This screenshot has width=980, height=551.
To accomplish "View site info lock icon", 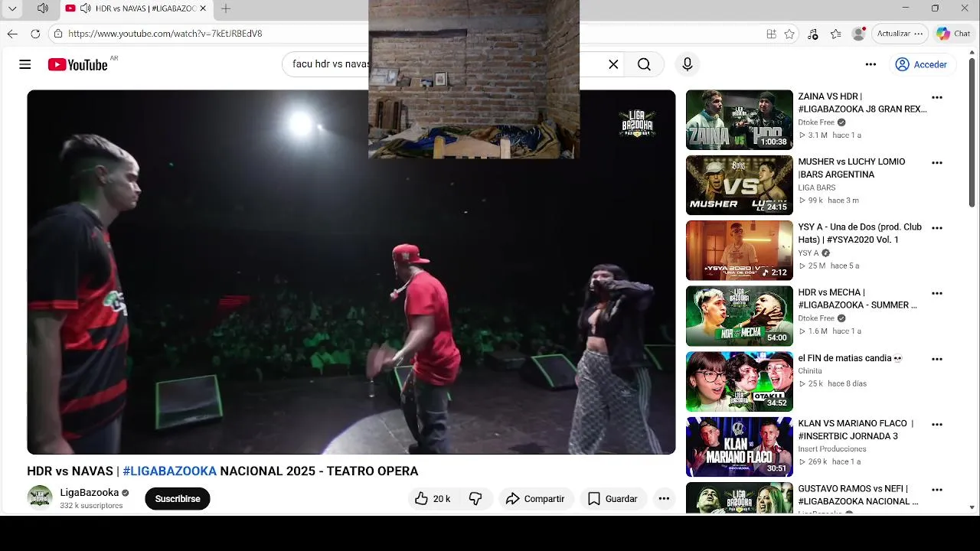I will tap(57, 34).
